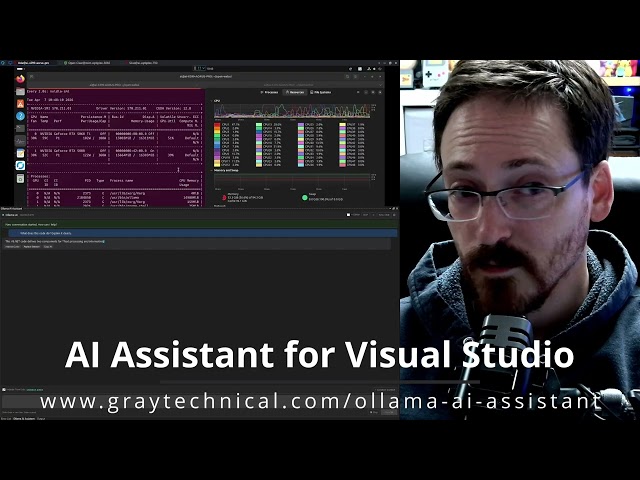
Task: Open Firefox from the Ubuntu dock
Action: (x=20, y=79)
